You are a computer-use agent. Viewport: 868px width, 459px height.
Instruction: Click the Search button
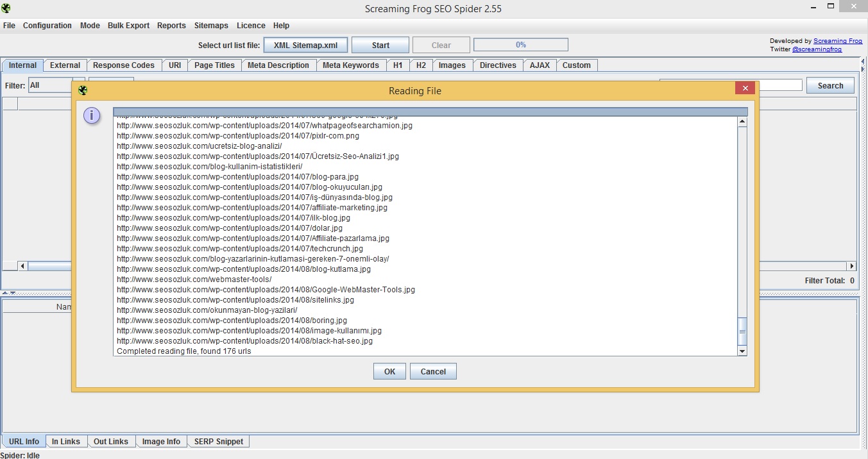click(x=831, y=85)
